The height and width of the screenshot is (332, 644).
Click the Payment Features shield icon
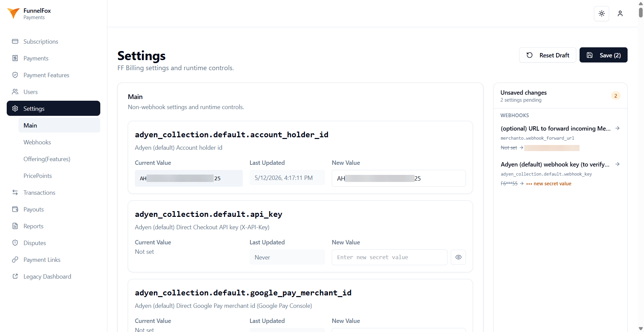coord(15,75)
